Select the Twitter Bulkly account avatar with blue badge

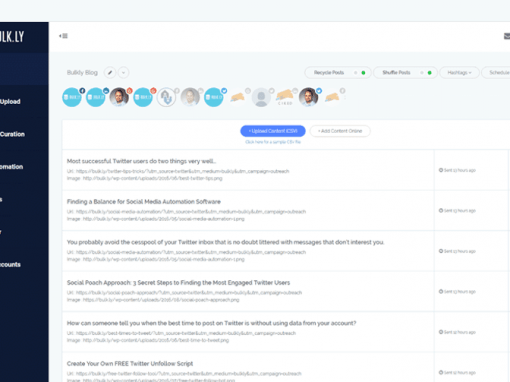click(214, 97)
